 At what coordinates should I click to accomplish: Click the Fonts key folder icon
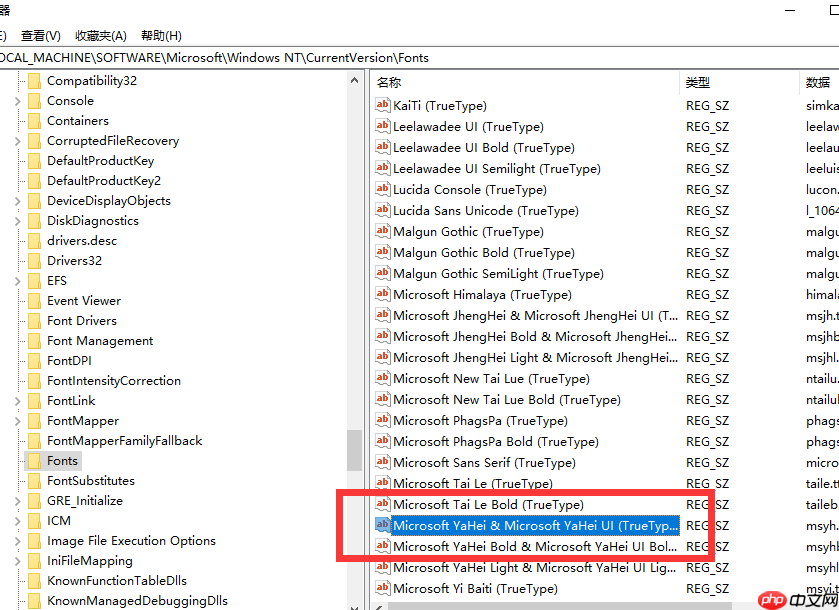34,461
